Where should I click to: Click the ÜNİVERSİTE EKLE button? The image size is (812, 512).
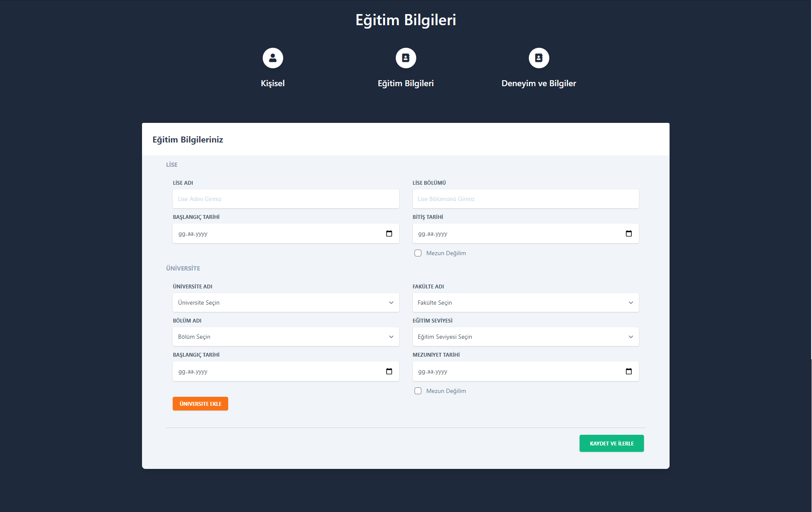tap(200, 404)
